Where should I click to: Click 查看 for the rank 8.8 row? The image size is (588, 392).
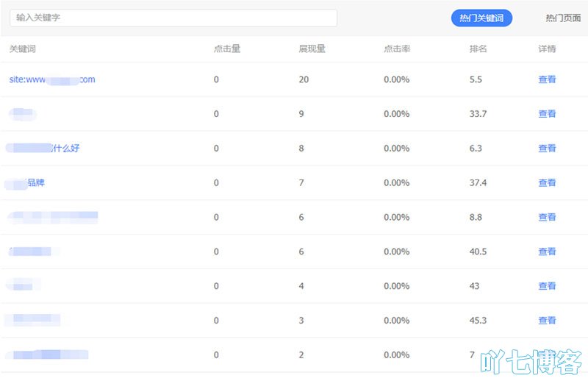[547, 217]
